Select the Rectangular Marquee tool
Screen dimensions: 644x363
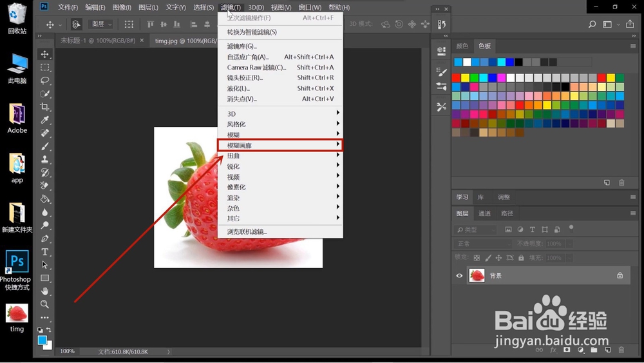(45, 68)
